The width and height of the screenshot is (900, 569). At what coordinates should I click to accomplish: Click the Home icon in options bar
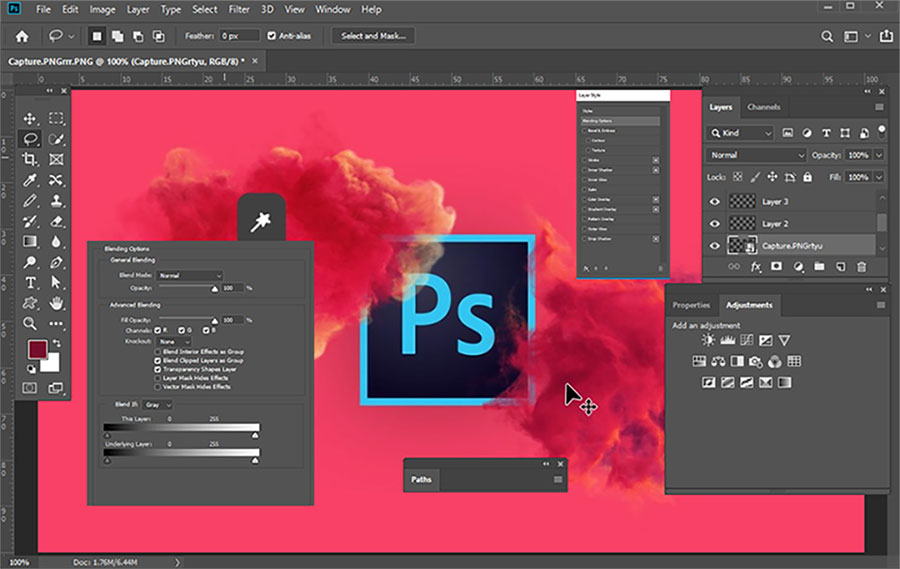click(22, 37)
